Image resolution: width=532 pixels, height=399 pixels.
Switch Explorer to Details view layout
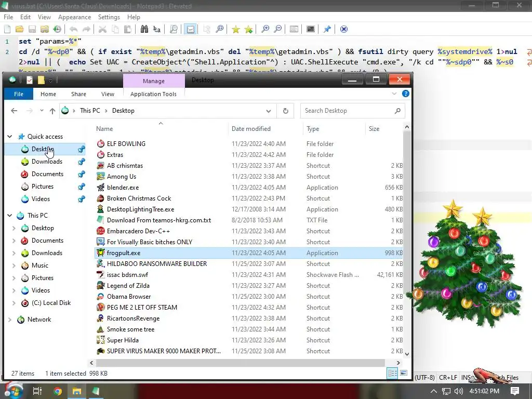click(x=393, y=373)
